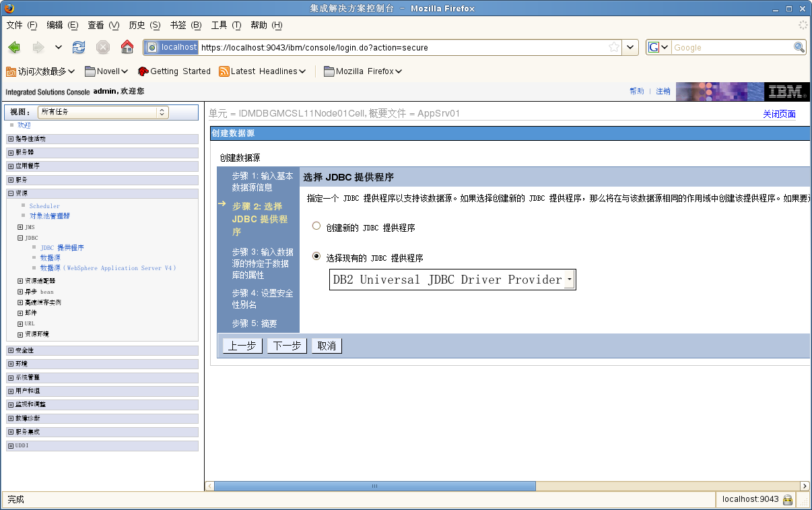
Task: Open the DB2 Universal JDBC Driver Provider dropdown
Action: click(x=452, y=280)
